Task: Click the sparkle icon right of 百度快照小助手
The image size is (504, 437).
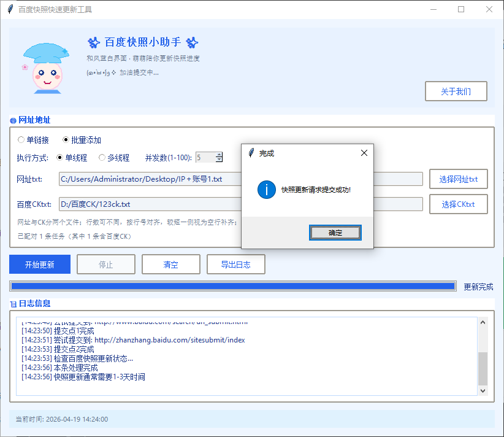Action: 192,43
